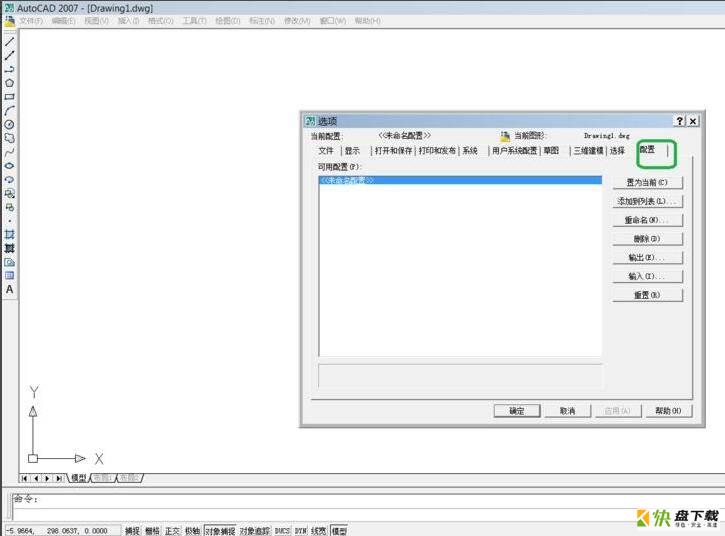This screenshot has height=536, width=725.
Task: Open the 工具(T) menu
Action: (x=194, y=21)
